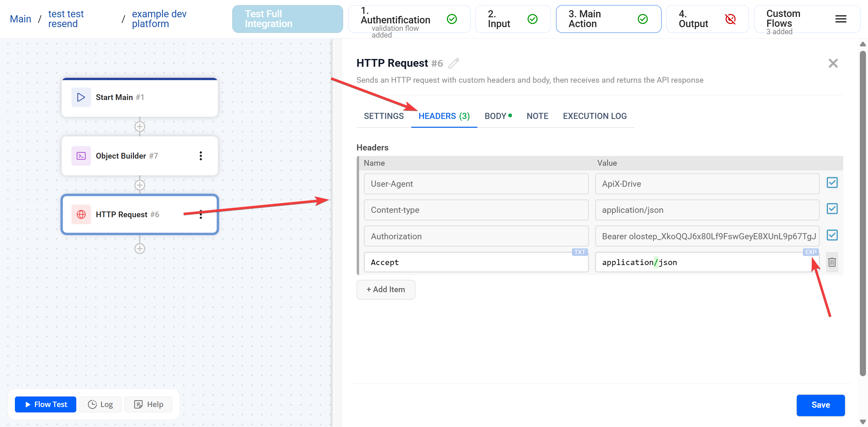Click the crossed-eye icon on step 4 Output

(x=731, y=19)
